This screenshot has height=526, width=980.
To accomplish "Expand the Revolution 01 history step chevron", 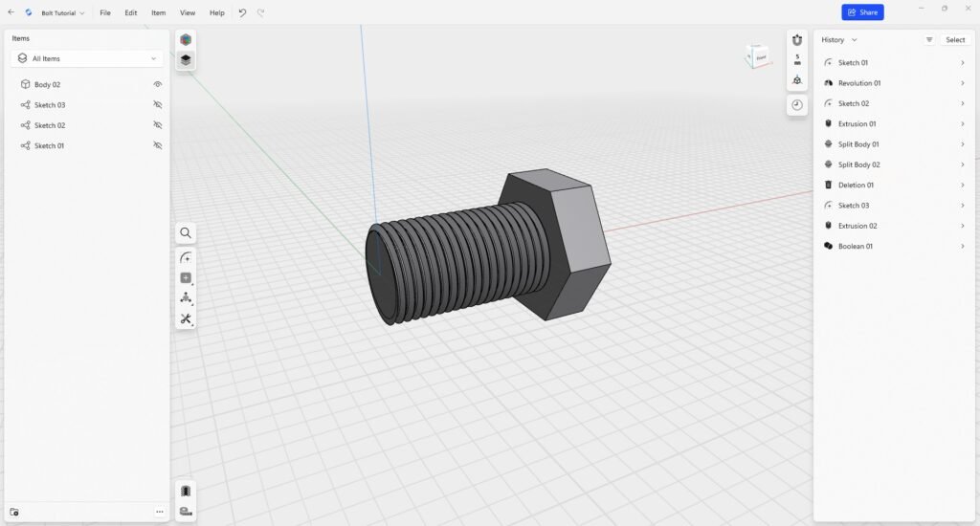I will (962, 83).
